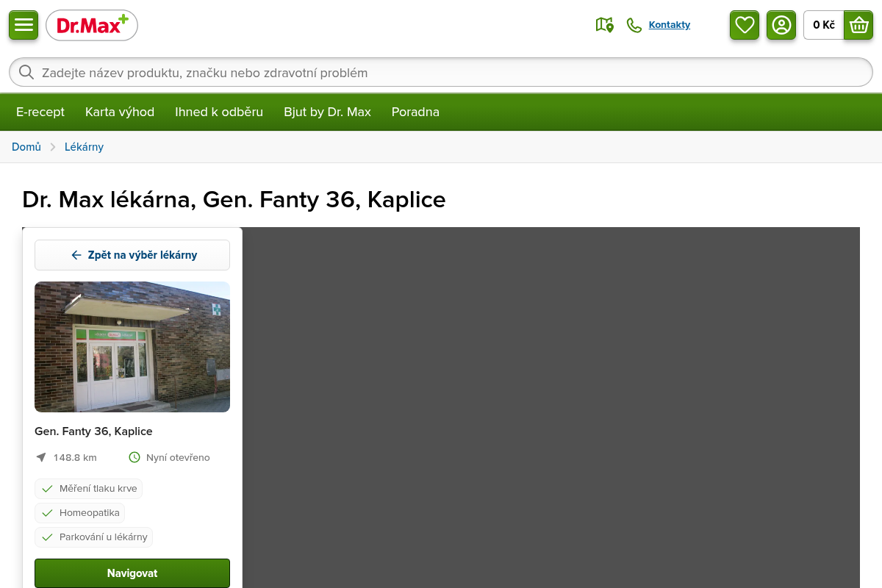882x588 pixels.
Task: Click the Dr.Max logo
Action: [92, 26]
